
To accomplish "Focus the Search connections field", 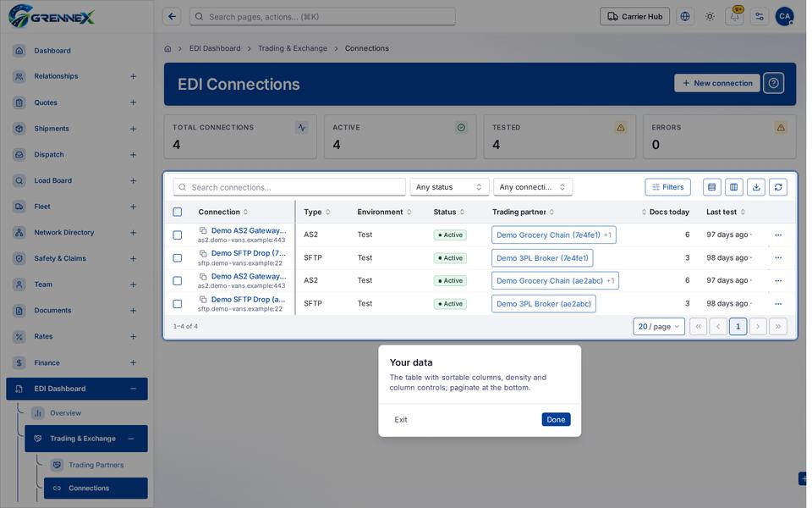I will click(x=289, y=187).
